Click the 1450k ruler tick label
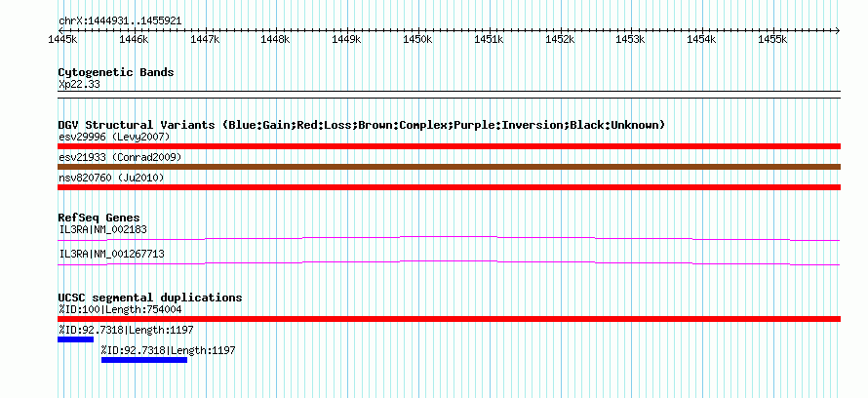 417,40
